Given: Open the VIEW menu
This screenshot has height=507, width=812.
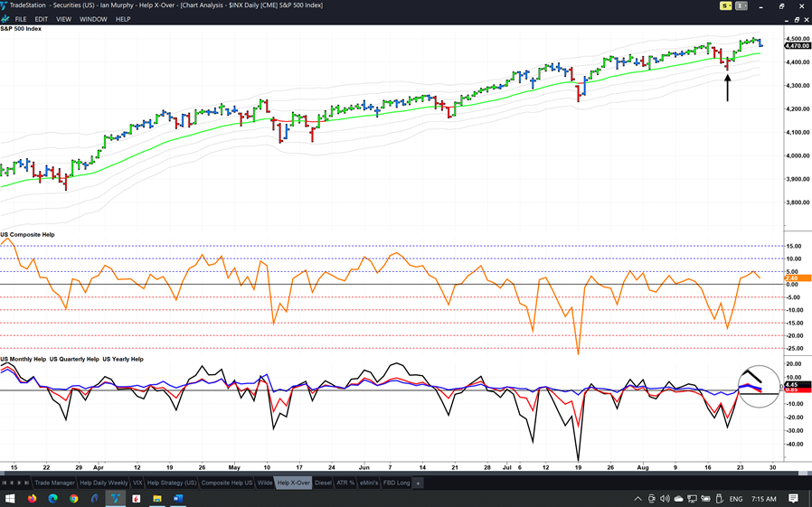Looking at the screenshot, I should click(x=63, y=19).
